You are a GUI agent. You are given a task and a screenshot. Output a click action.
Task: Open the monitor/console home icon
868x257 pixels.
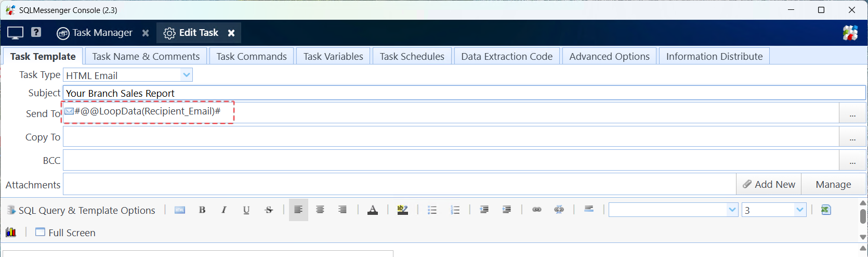click(x=15, y=33)
